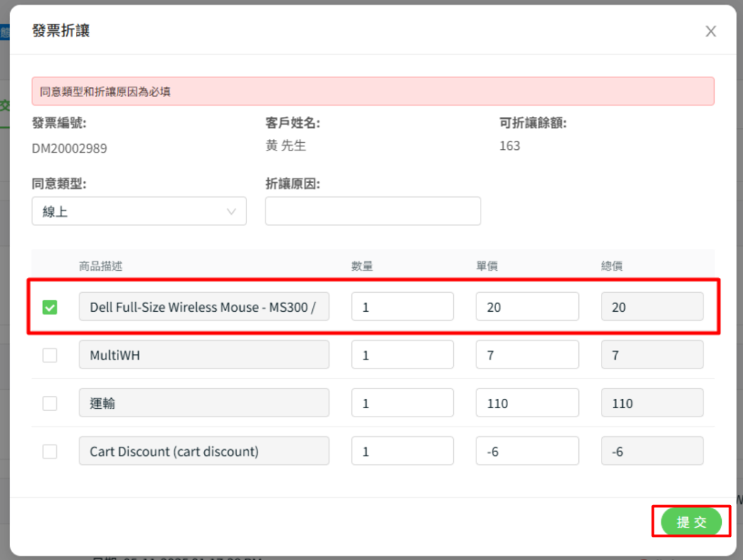Click quantity field for MultiWH row
Screen dimensions: 743x560
402,355
